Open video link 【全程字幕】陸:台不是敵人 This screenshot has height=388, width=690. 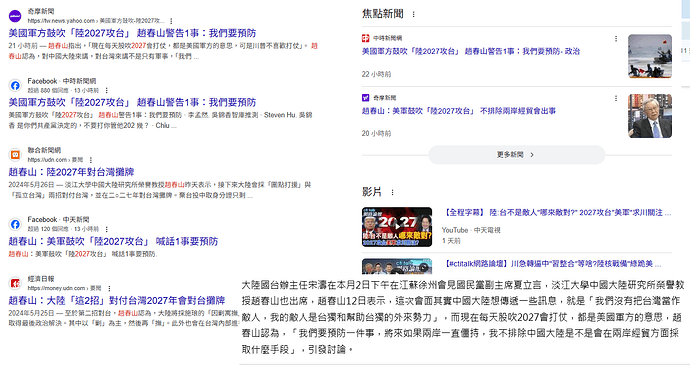[557, 213]
